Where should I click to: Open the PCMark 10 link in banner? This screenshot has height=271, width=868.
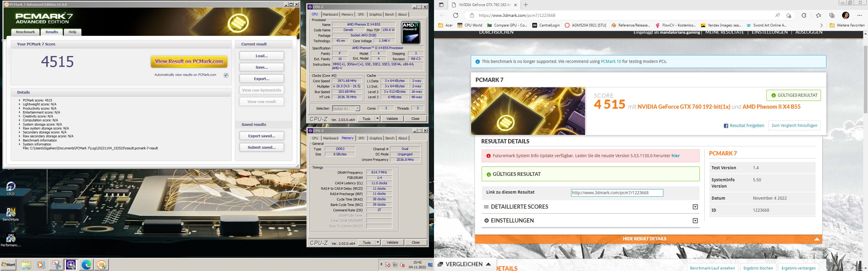[x=611, y=62]
